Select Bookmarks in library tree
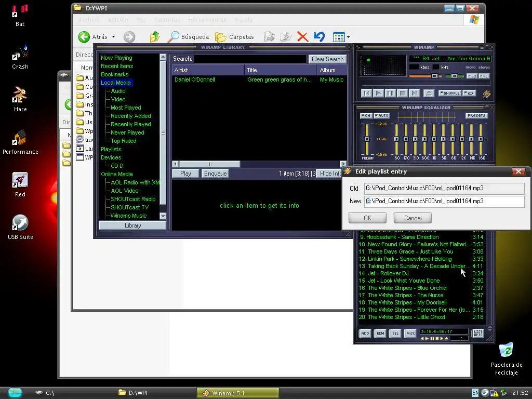This screenshot has width=532, height=399. pyautogui.click(x=115, y=74)
